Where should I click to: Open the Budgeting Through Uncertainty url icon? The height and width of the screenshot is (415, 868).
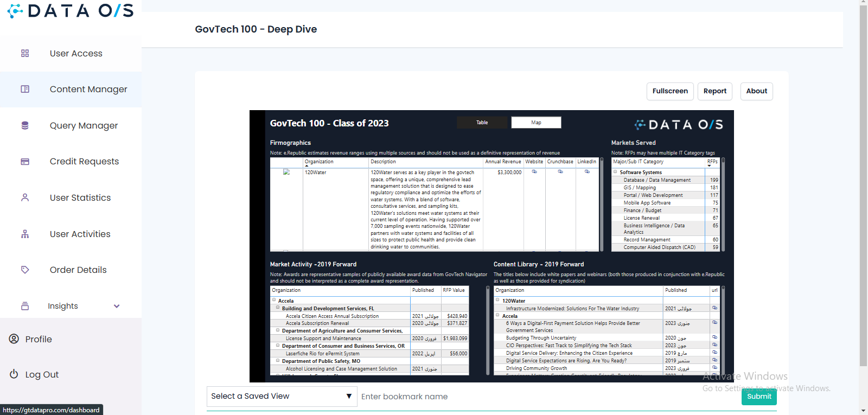click(x=714, y=337)
